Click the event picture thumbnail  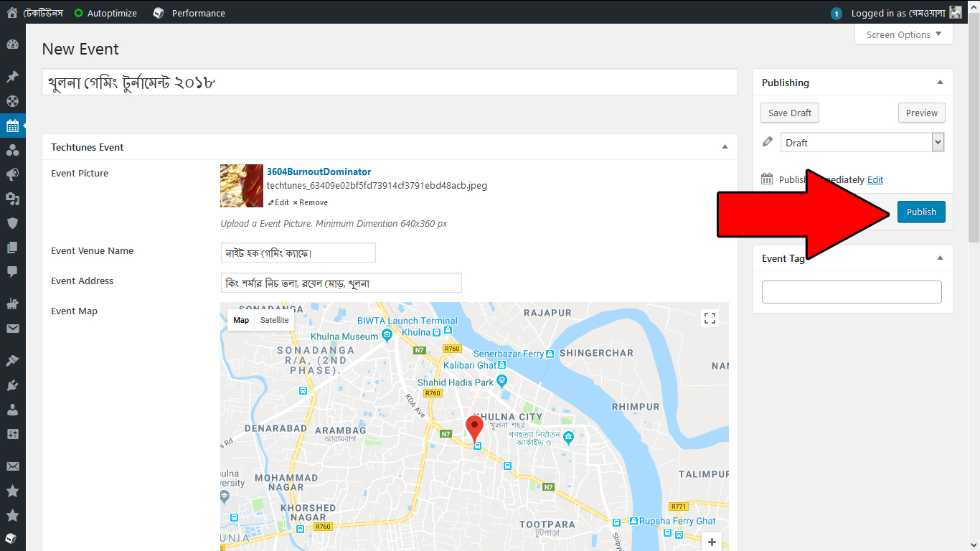[242, 186]
